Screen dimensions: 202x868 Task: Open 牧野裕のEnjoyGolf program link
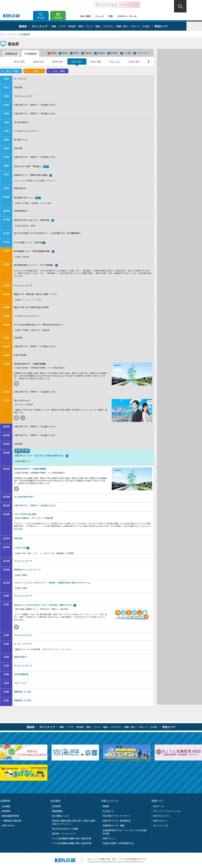[x=27, y=569]
